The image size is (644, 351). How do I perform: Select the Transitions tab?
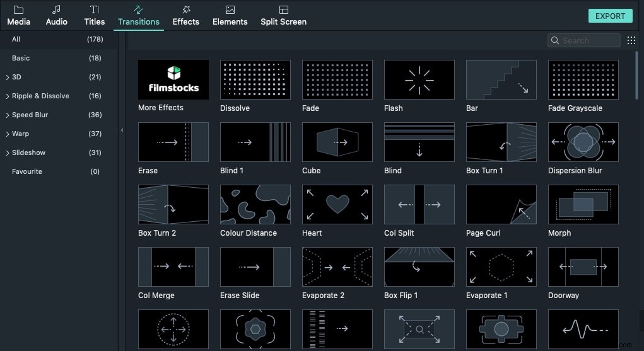[138, 16]
